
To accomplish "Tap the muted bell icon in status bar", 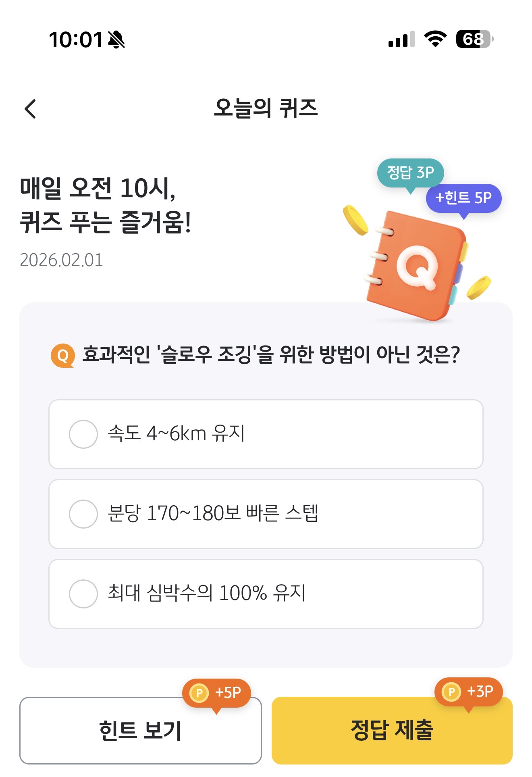I will point(116,40).
